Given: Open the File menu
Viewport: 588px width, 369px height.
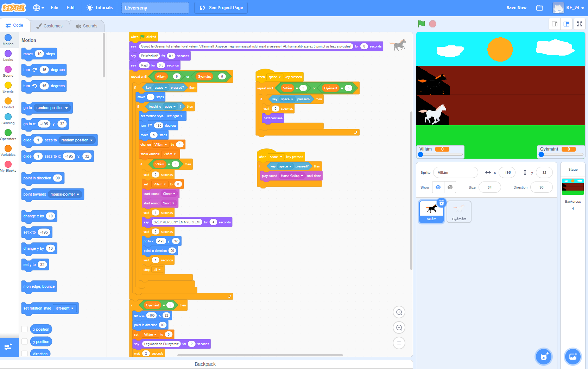Looking at the screenshot, I should pyautogui.click(x=54, y=7).
